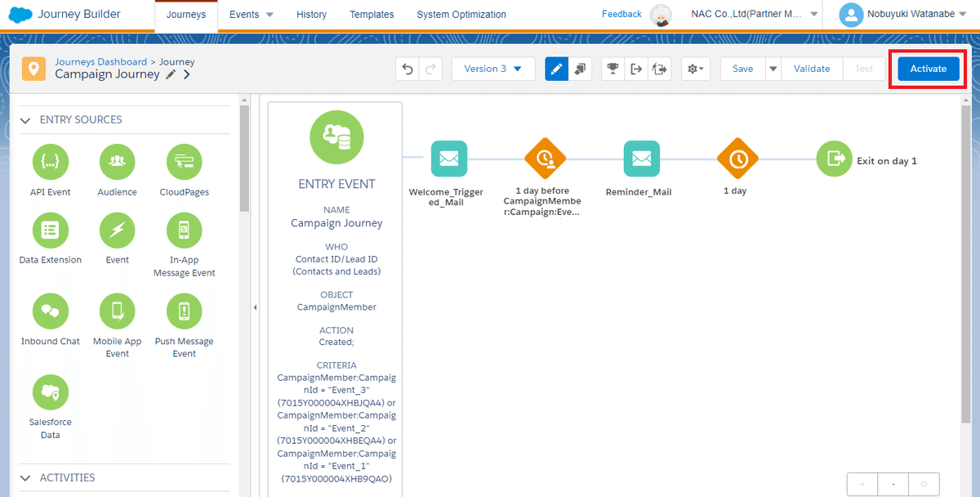Click the orange location pin journey icon
Image resolution: width=980 pixels, height=497 pixels.
pos(33,69)
